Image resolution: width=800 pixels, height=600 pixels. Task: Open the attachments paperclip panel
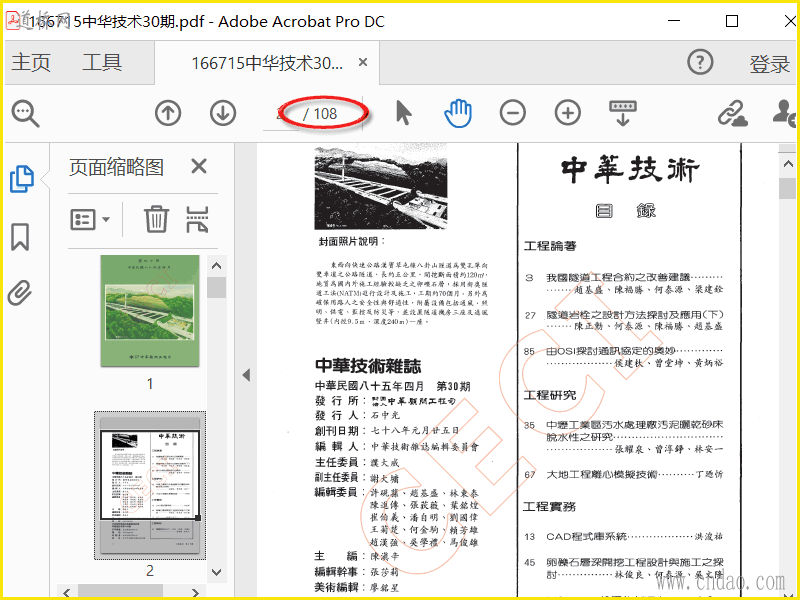click(20, 292)
